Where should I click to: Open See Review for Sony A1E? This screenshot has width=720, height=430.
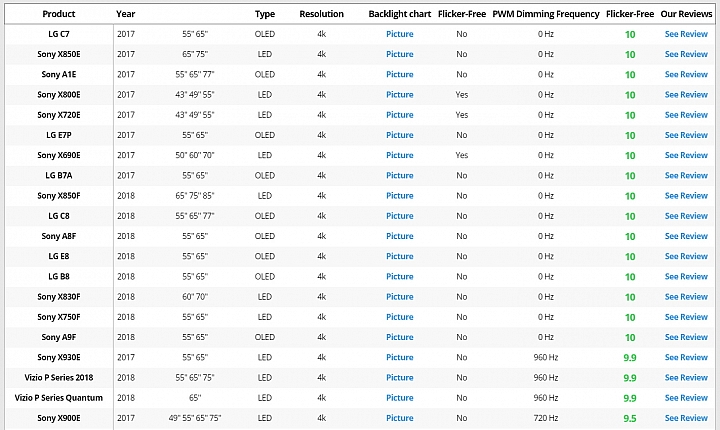click(686, 74)
